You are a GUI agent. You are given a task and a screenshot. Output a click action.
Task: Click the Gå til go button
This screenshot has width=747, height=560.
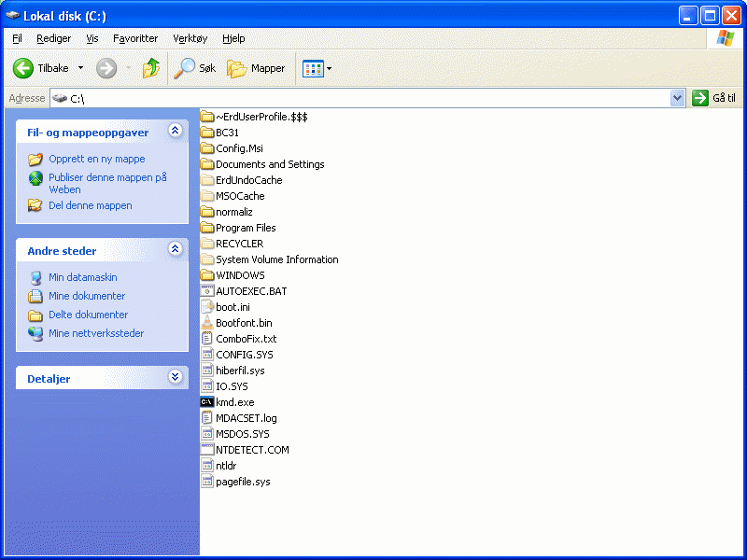[x=713, y=98]
